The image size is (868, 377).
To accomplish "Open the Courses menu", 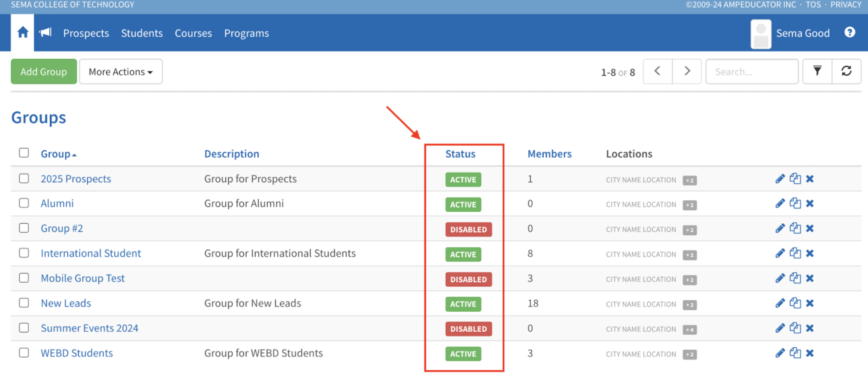I will [193, 33].
